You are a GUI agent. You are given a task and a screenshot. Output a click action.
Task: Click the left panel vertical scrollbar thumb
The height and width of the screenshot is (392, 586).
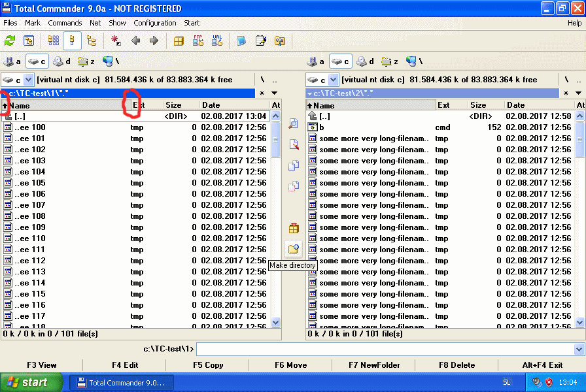pyautogui.click(x=276, y=140)
